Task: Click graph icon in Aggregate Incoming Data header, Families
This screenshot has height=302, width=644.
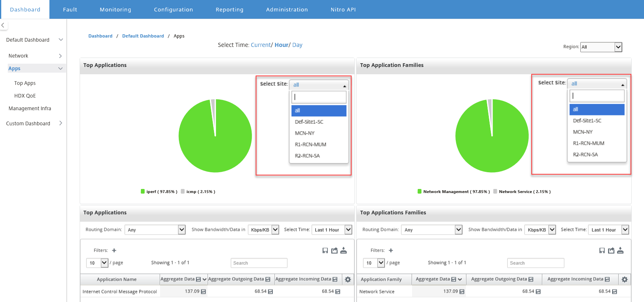Action: coord(607,280)
